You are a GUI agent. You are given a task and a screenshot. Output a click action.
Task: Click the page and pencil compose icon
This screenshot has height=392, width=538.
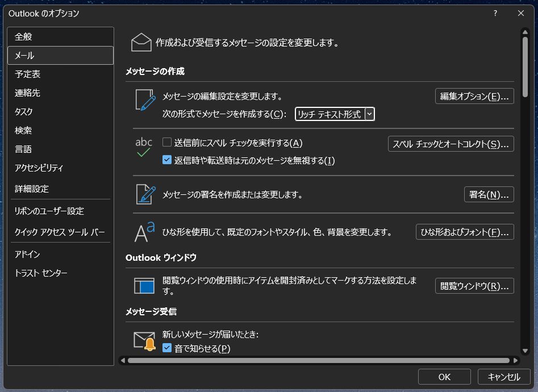point(145,99)
